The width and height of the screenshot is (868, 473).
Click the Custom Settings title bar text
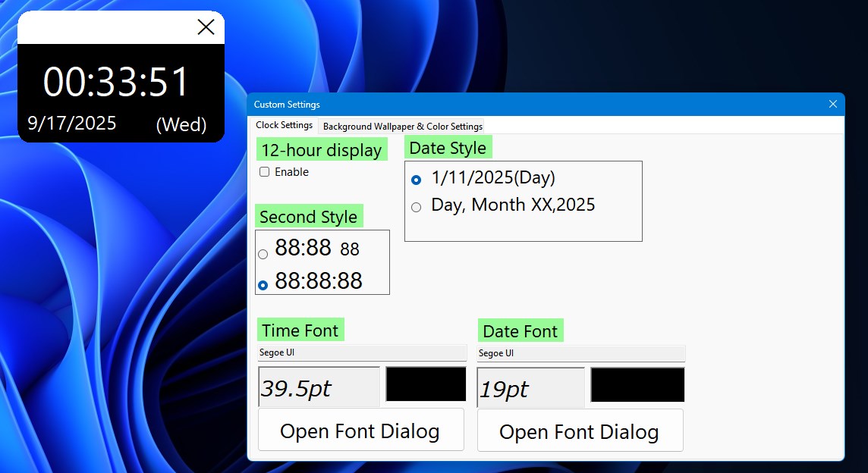287,105
